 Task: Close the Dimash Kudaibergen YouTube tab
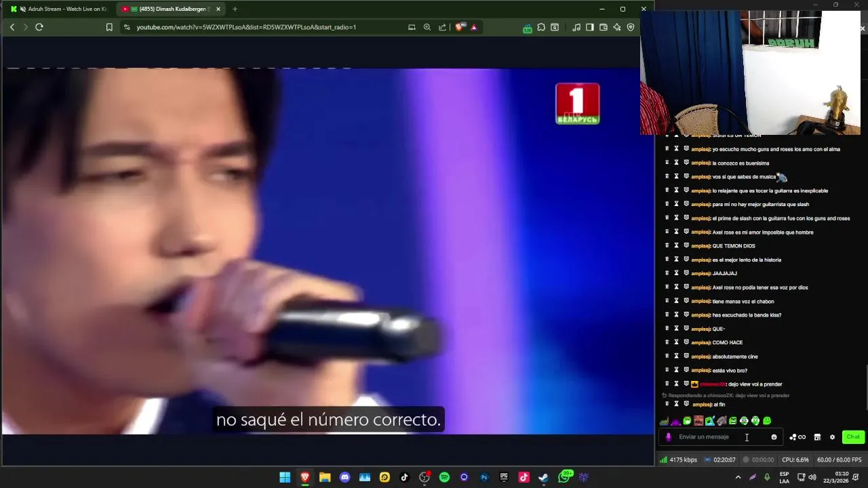click(x=218, y=9)
